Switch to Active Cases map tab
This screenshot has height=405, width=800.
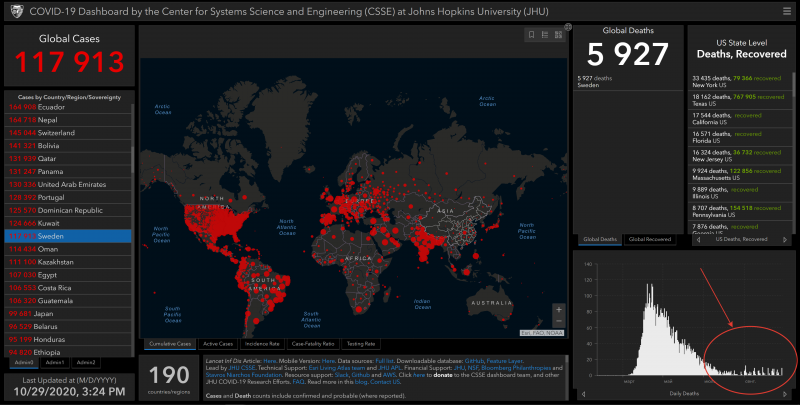tap(218, 344)
